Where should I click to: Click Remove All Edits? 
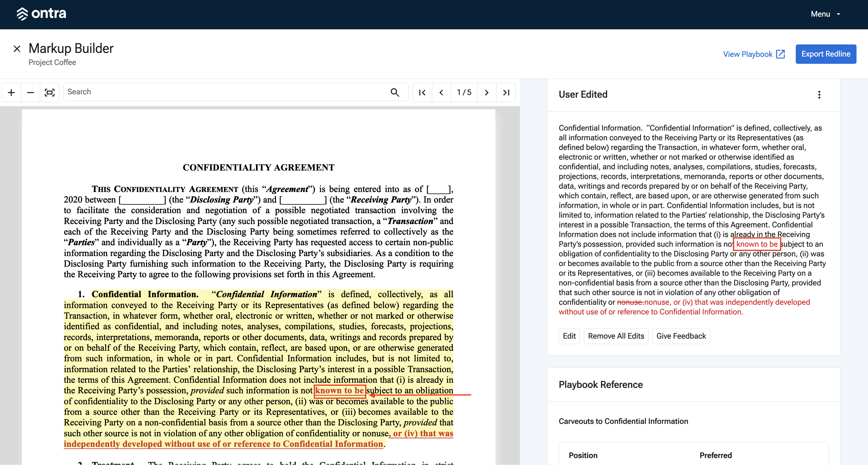coord(616,336)
